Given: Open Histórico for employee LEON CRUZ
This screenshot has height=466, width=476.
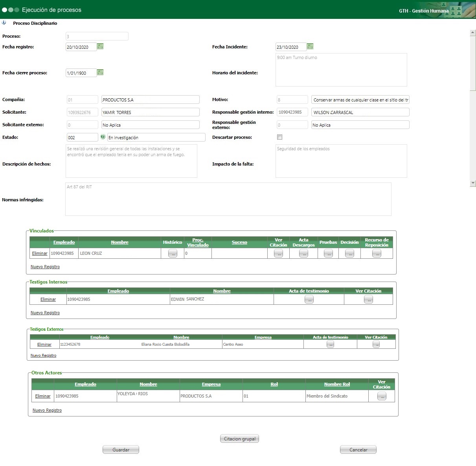Looking at the screenshot, I should (x=172, y=254).
